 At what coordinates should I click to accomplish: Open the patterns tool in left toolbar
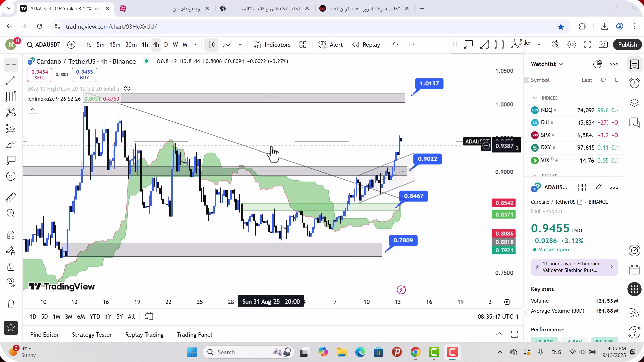(x=11, y=112)
